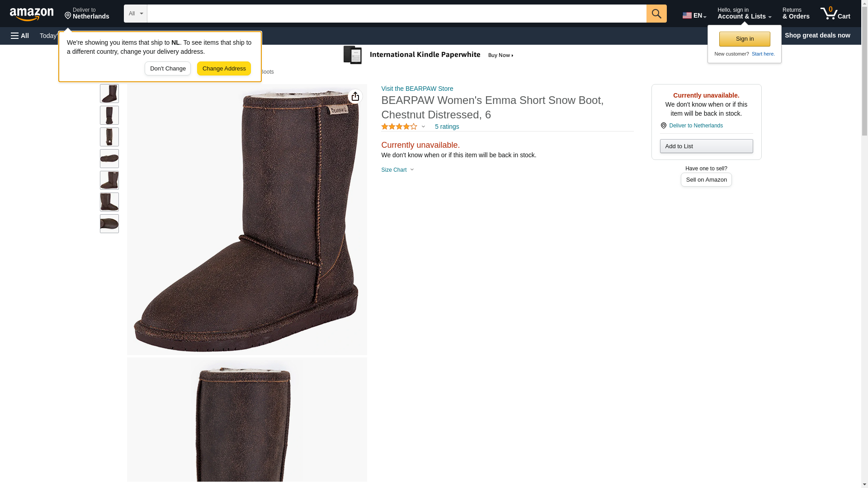
Task: Click the Amazon logo
Action: click(32, 14)
